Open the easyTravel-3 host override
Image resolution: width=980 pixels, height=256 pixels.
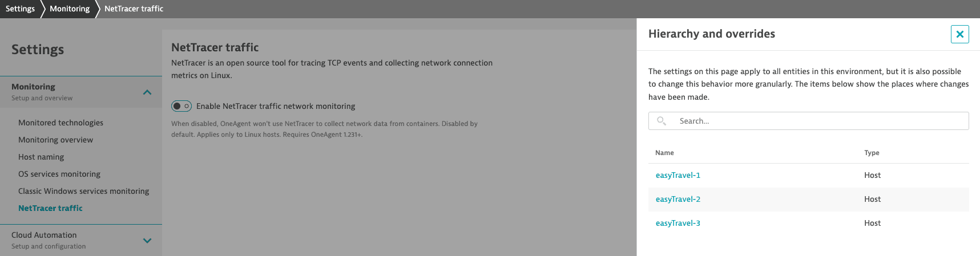pos(678,223)
